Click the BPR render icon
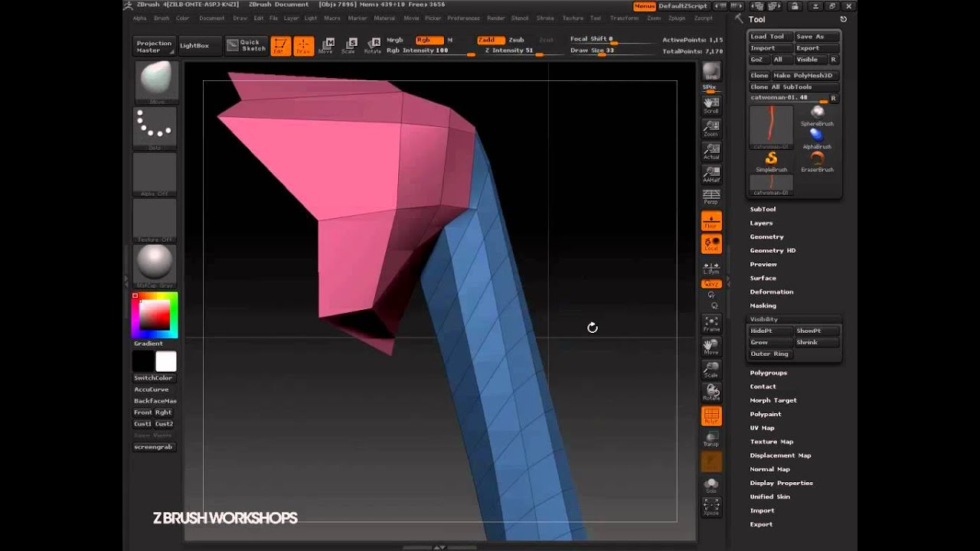The image size is (980, 551). (711, 71)
